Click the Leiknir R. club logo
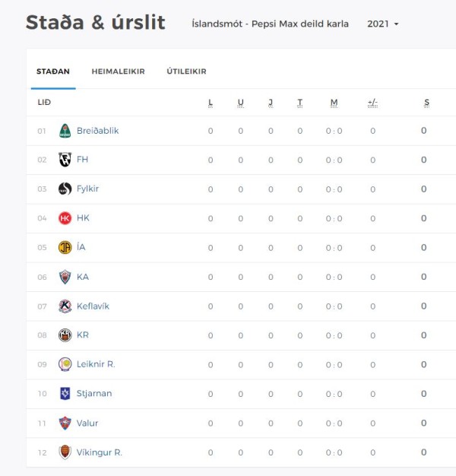The image size is (456, 476). (65, 364)
